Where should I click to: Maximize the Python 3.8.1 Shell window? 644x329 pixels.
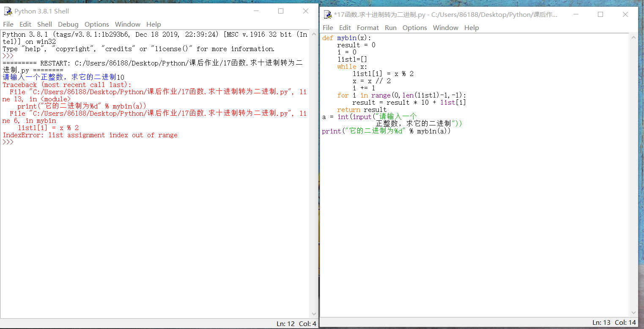[x=281, y=11]
